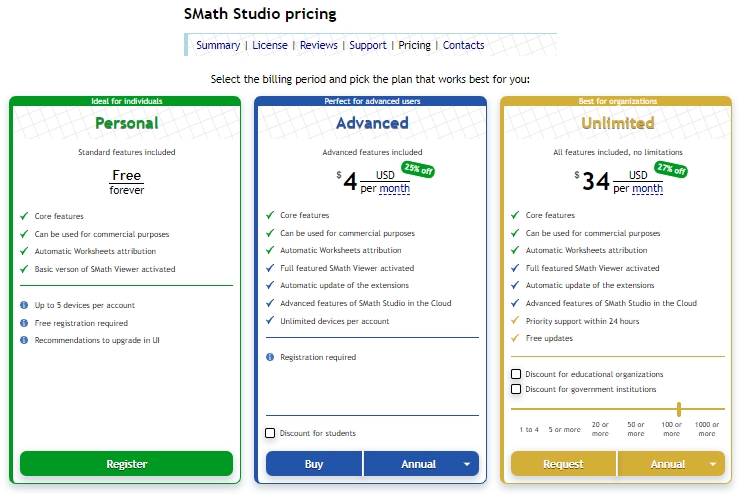
Task: Tick 'Discount for government institutions' checkbox
Action: pyautogui.click(x=516, y=389)
